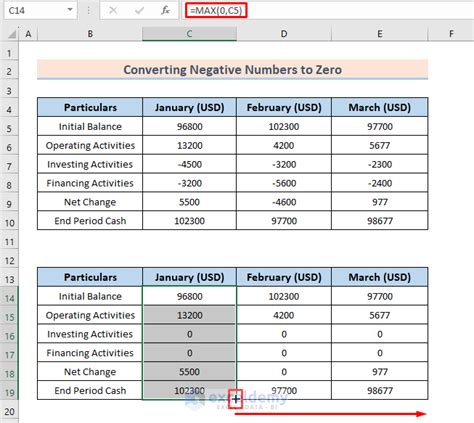Click the formula bar containing =MAX(0,C5)
The image size is (474, 423).
coord(328,10)
